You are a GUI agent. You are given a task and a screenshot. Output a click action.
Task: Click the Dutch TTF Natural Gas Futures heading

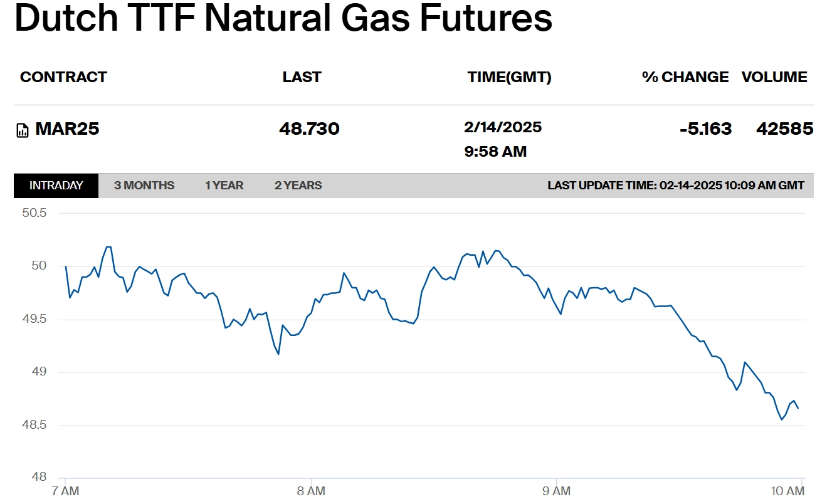click(x=283, y=18)
